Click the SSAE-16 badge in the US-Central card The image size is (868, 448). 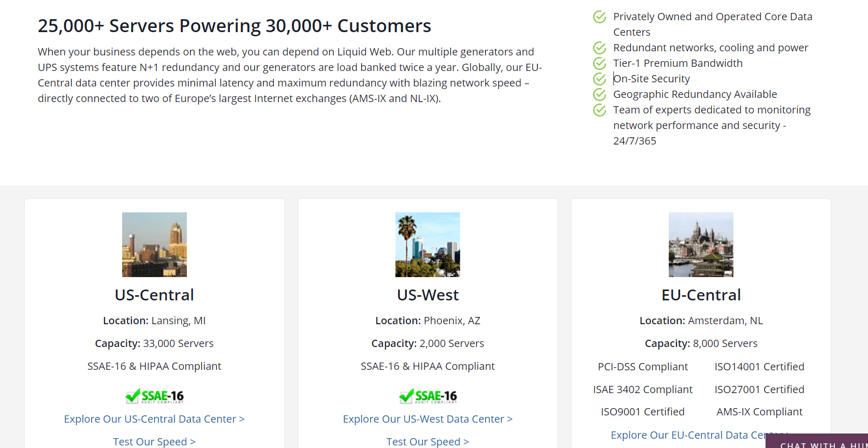154,396
